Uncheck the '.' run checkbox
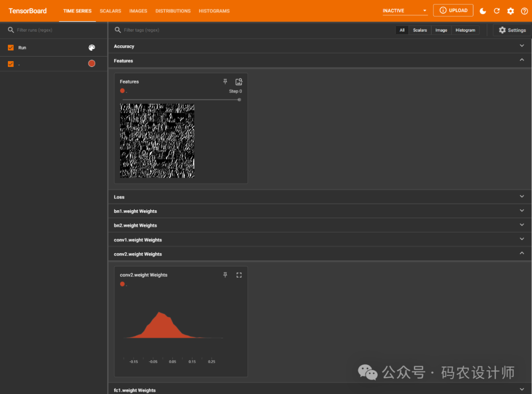Screen dimensions: 532x394 11,64
